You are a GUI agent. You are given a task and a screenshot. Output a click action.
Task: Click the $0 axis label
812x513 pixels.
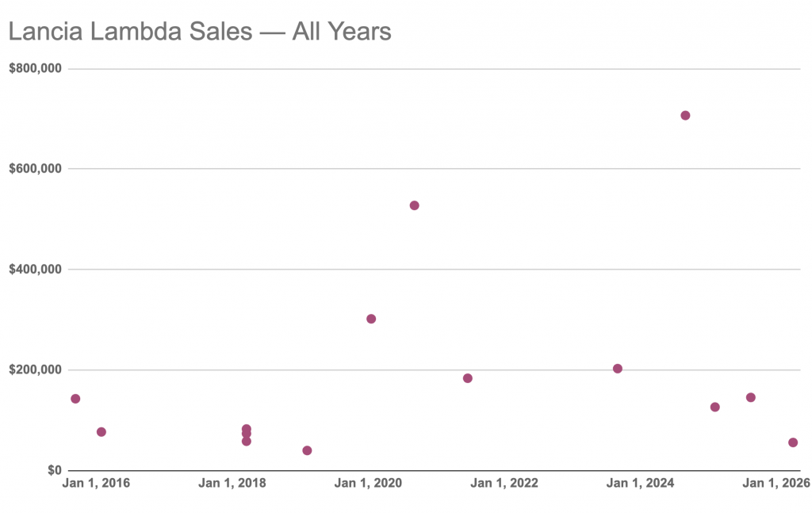coord(55,470)
